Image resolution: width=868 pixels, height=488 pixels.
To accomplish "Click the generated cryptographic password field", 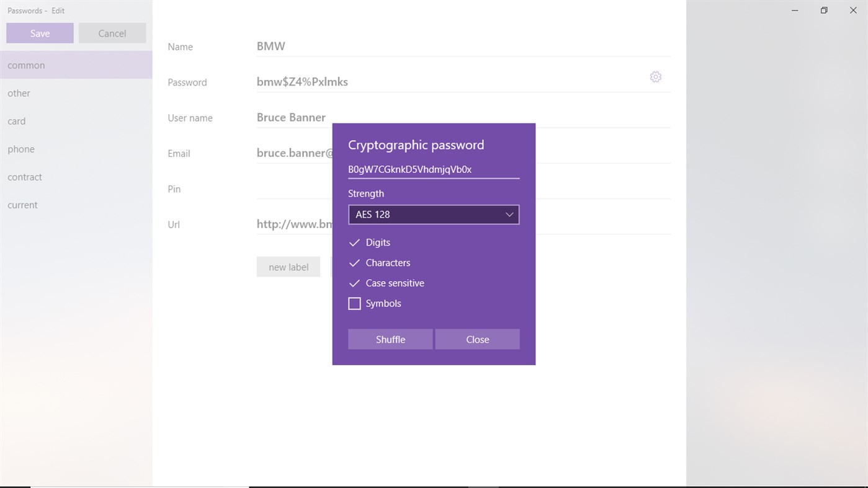I will click(433, 169).
